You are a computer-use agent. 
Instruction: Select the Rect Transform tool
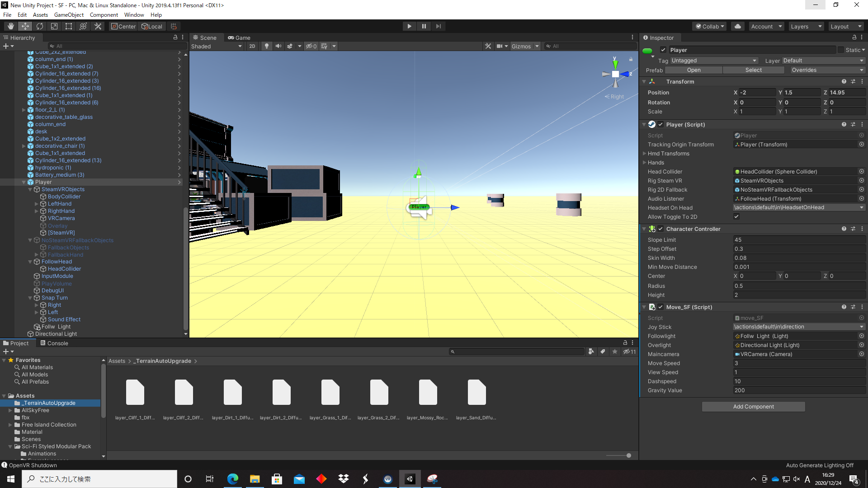(69, 26)
